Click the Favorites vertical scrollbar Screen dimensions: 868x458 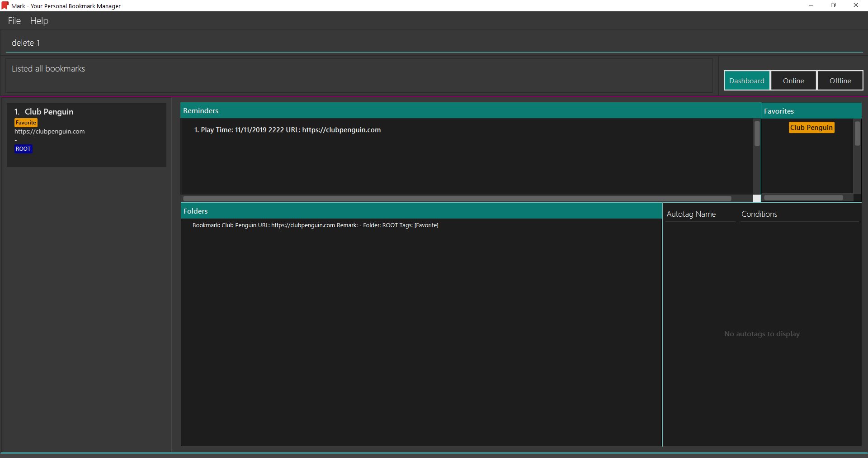[x=857, y=134]
